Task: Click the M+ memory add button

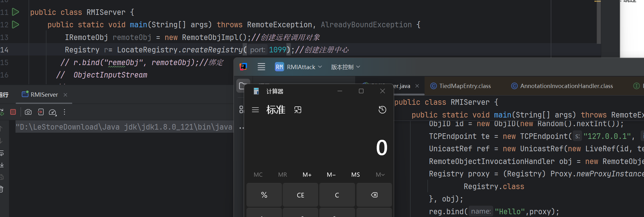Action: (x=307, y=175)
